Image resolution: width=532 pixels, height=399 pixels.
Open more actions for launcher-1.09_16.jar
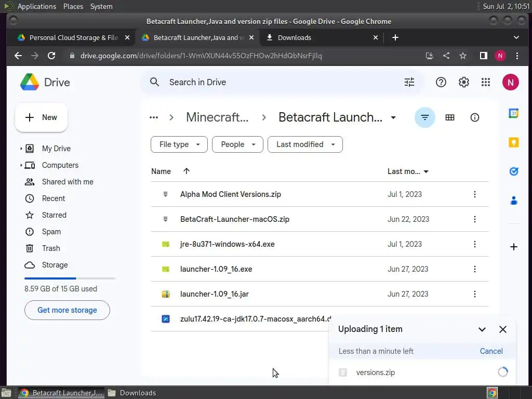coord(474,294)
